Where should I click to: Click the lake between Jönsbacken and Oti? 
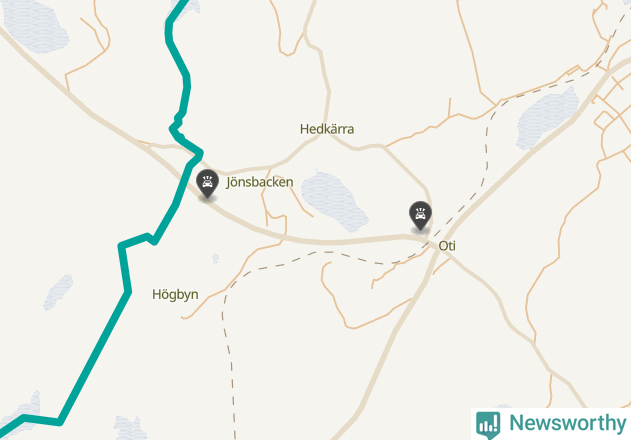pos(333,201)
